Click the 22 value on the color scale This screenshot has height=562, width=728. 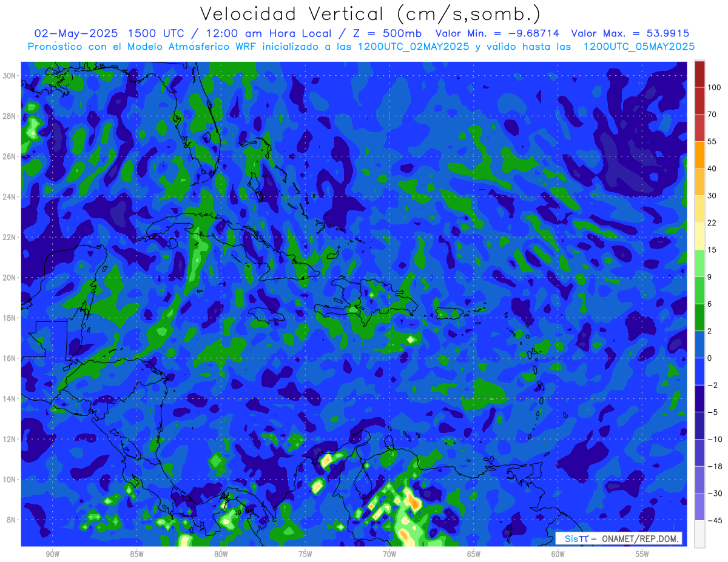[x=712, y=222]
